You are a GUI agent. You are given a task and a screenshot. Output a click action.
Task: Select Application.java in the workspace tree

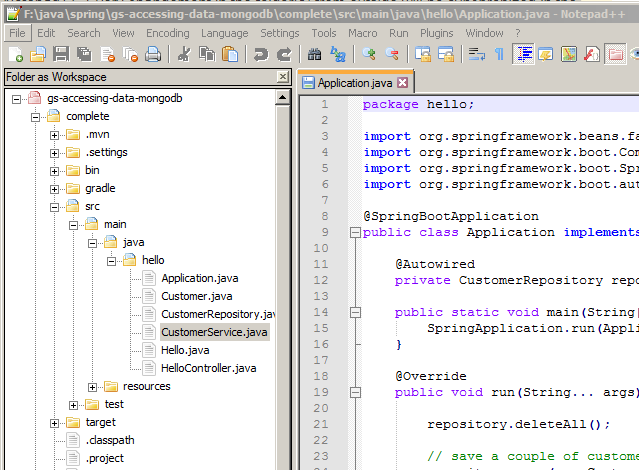click(x=200, y=278)
